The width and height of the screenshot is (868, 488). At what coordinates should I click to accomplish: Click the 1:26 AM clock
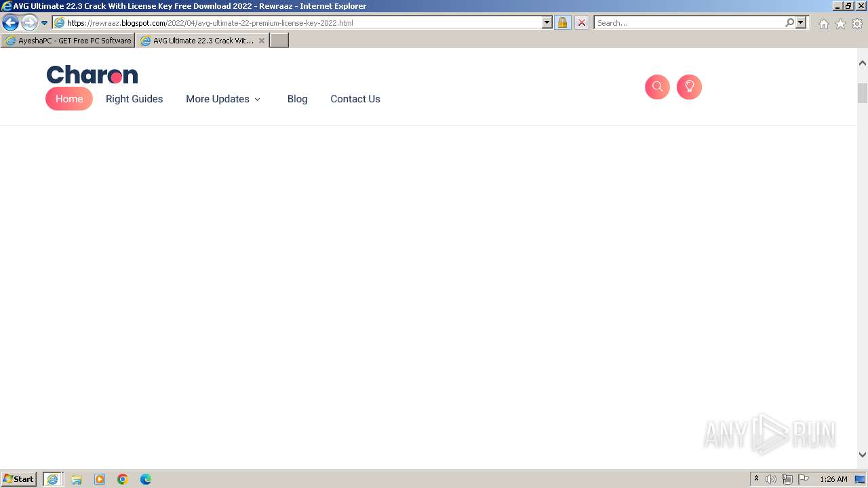(x=833, y=479)
